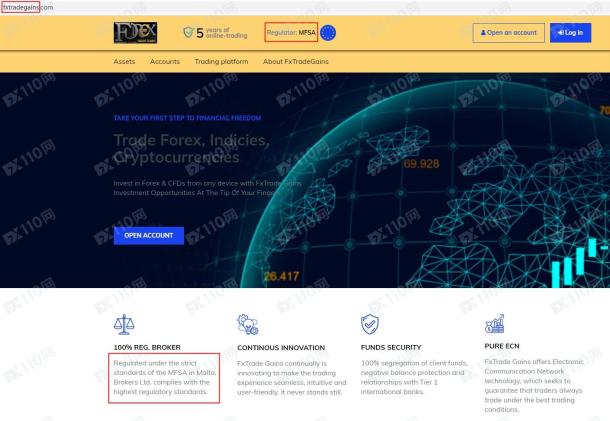Click the Regulator: MFSA label
The height and width of the screenshot is (421, 610).
click(x=291, y=32)
